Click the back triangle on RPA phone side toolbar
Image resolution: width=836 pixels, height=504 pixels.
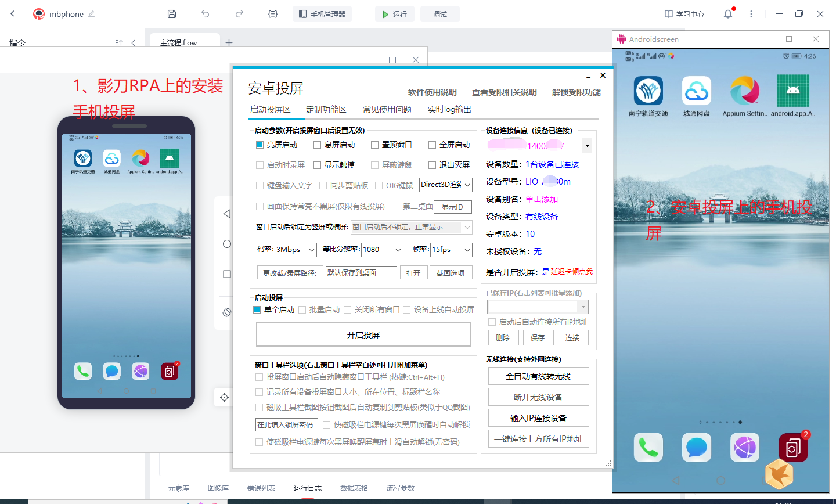tap(227, 214)
